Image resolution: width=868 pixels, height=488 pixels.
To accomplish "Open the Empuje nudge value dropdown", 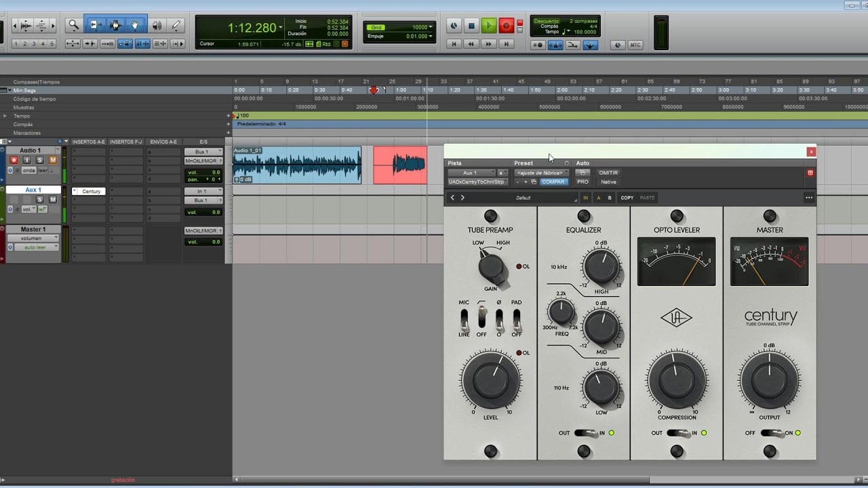I will point(431,37).
